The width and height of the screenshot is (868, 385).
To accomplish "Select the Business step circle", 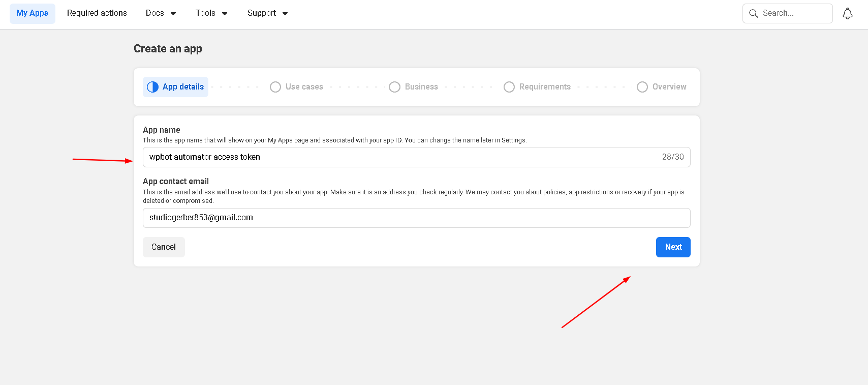I will (x=394, y=87).
